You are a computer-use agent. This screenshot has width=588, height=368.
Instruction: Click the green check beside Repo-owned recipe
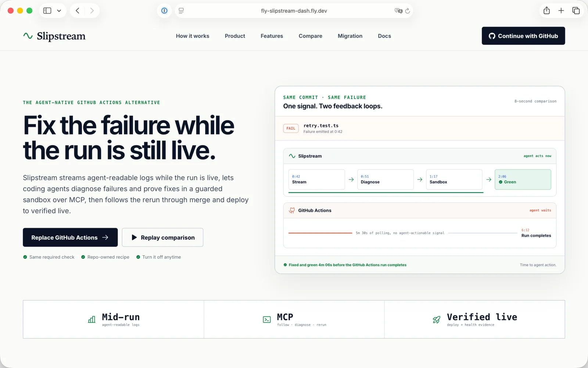tap(83, 257)
